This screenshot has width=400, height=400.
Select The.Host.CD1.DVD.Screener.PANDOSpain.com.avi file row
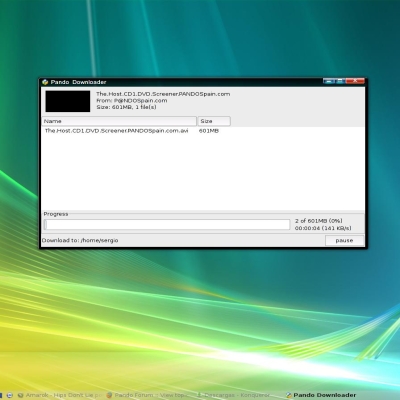[203, 131]
